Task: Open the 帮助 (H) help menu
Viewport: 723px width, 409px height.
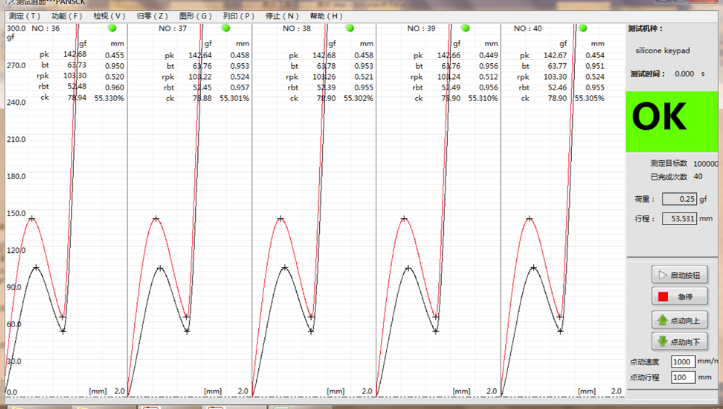Action: tap(326, 16)
